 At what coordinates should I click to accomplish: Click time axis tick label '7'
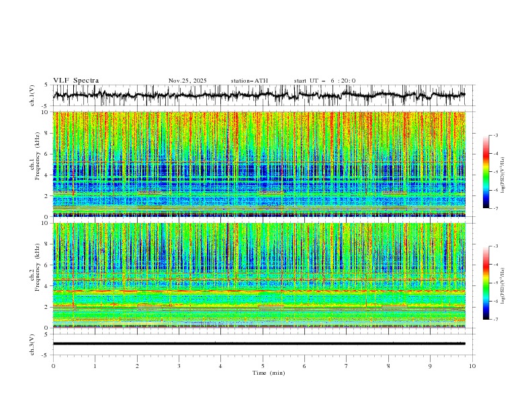pyautogui.click(x=347, y=366)
